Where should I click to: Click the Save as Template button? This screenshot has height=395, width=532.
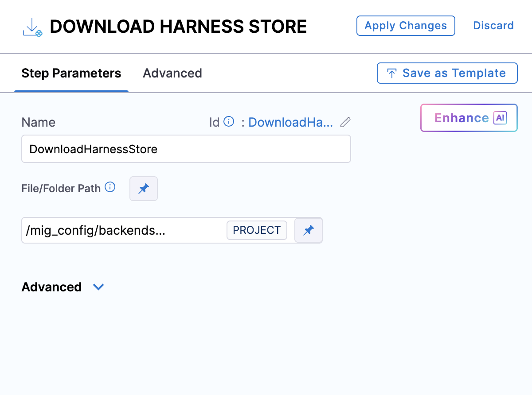pos(447,73)
